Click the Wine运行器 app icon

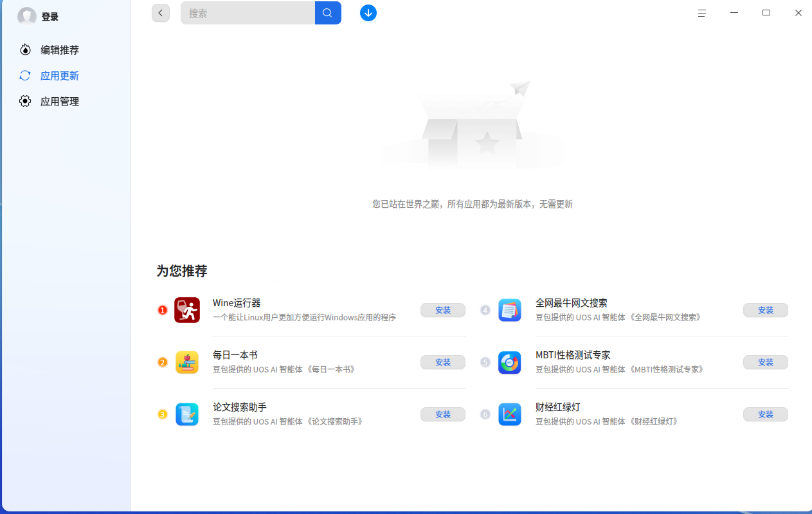coord(187,310)
